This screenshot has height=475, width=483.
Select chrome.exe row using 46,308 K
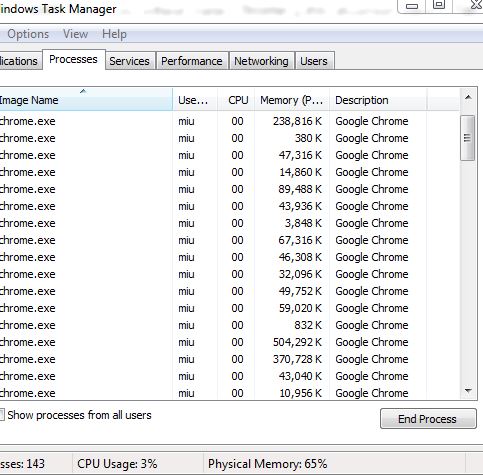pos(230,257)
